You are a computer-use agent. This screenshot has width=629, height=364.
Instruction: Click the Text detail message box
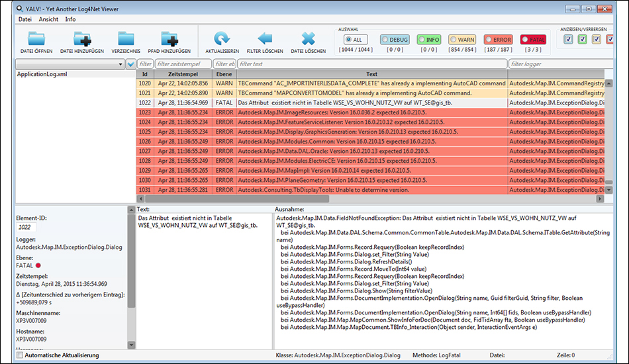(204, 281)
